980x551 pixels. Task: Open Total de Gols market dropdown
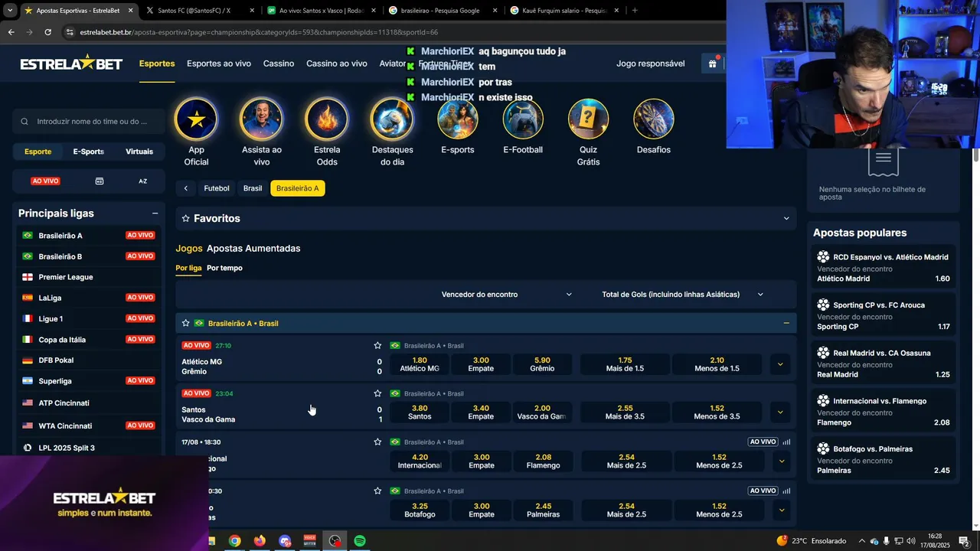click(x=682, y=295)
